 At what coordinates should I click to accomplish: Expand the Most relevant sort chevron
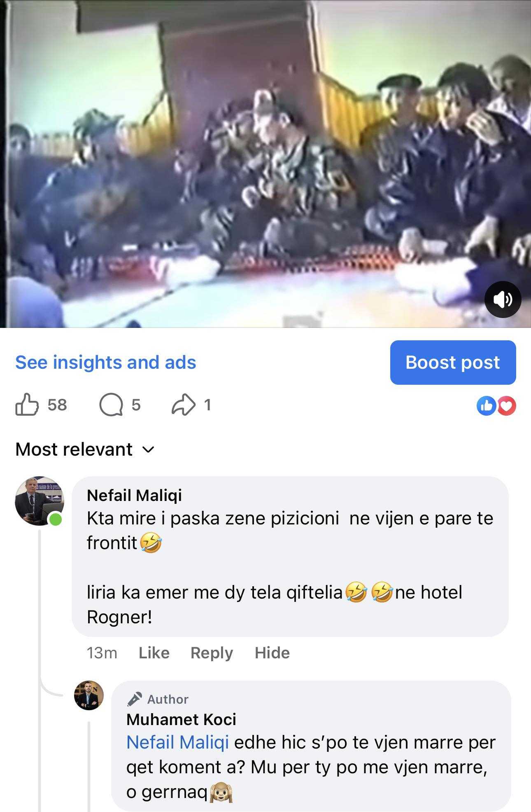[x=148, y=450]
